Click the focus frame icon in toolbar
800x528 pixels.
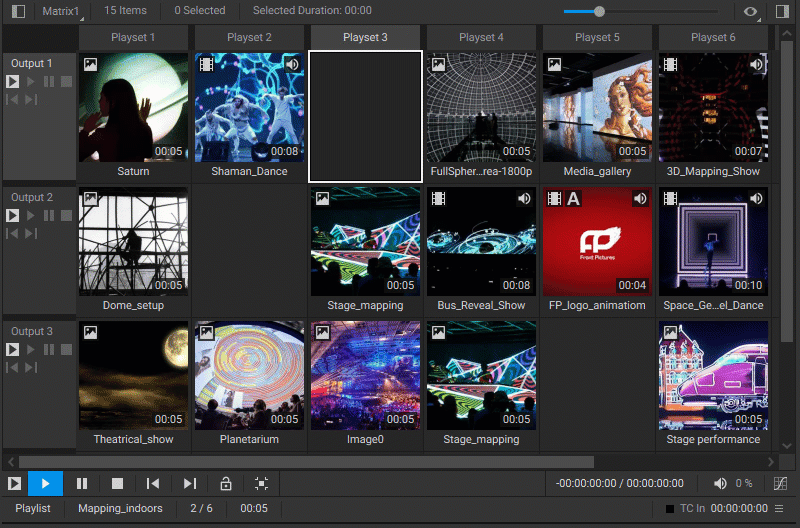[x=261, y=484]
